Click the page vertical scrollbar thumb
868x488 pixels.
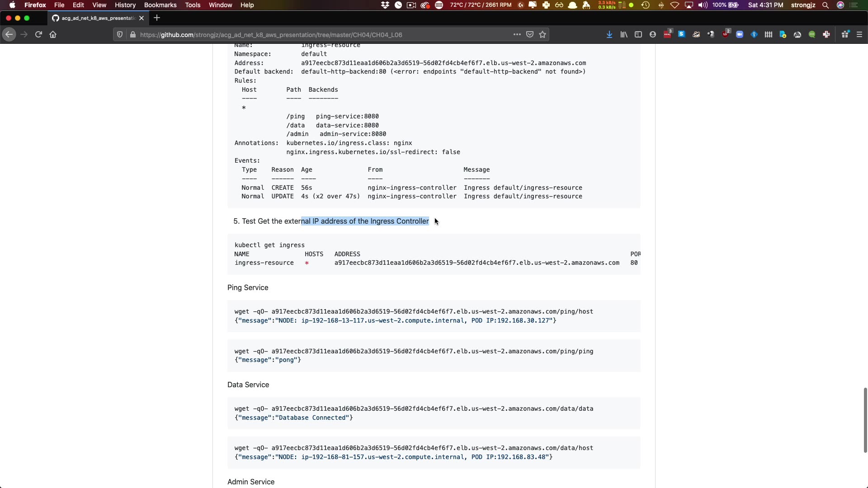coord(865,420)
